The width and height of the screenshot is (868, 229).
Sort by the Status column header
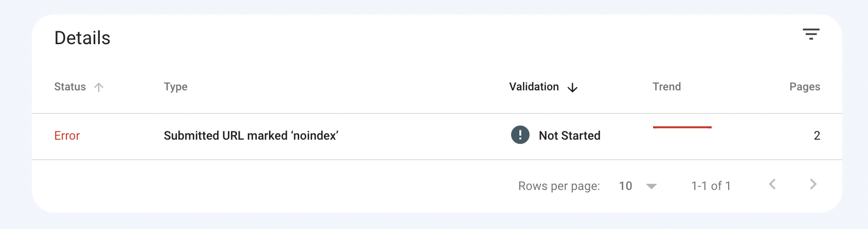tap(70, 87)
